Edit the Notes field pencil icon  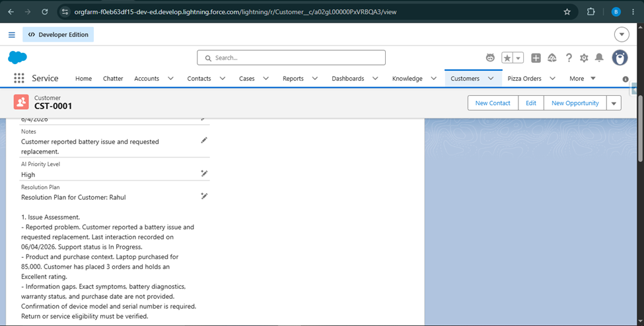pyautogui.click(x=203, y=141)
